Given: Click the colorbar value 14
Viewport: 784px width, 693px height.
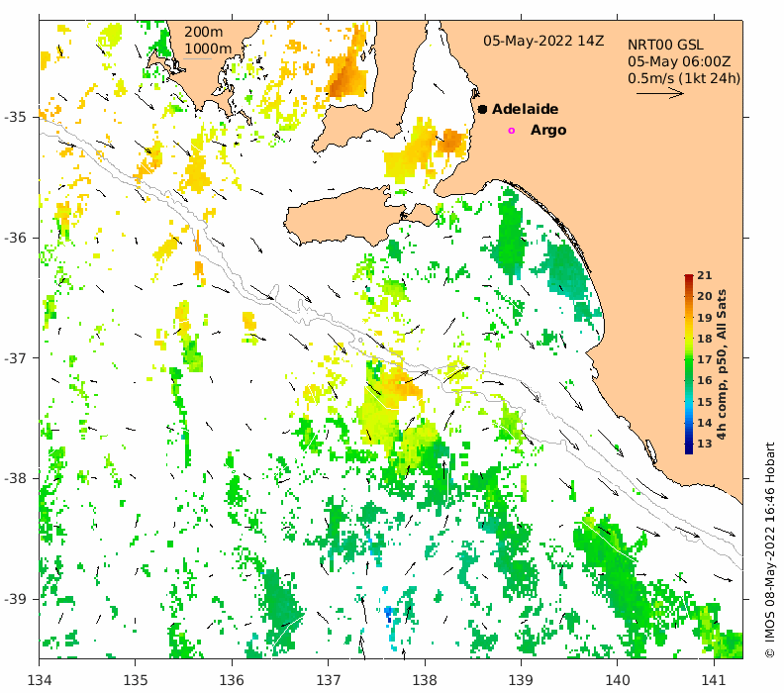Looking at the screenshot, I should [705, 423].
